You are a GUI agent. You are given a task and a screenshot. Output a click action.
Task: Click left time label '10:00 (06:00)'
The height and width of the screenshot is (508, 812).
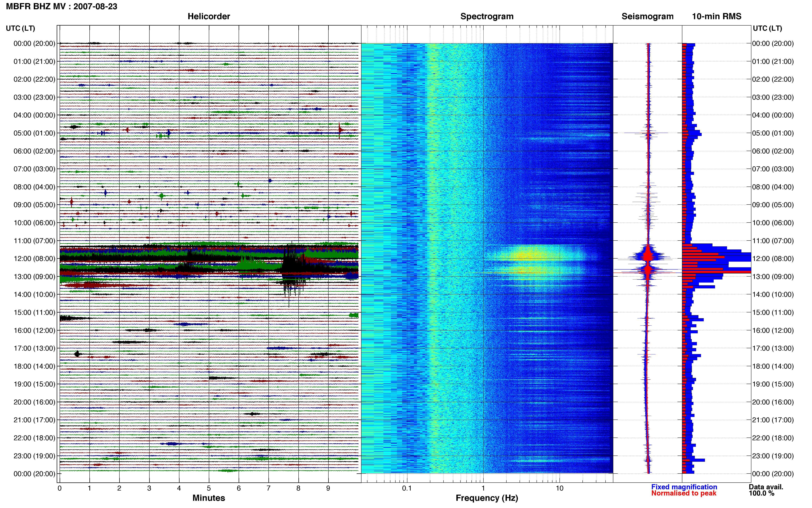[x=34, y=223]
